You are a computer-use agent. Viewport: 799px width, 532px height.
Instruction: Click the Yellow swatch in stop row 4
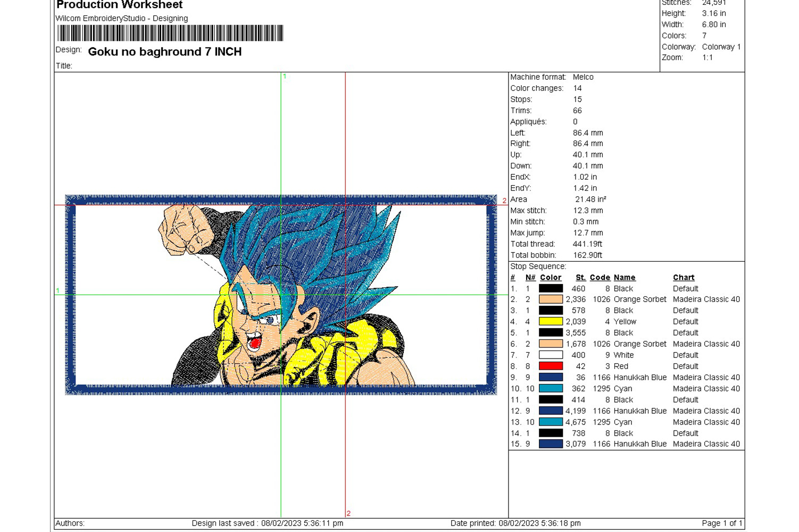point(551,322)
